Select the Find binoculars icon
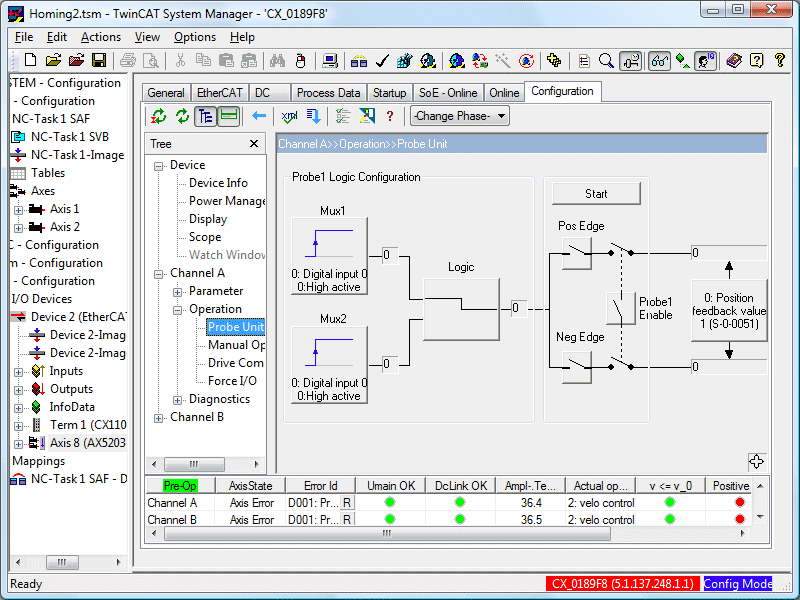Image resolution: width=800 pixels, height=600 pixels. click(278, 58)
